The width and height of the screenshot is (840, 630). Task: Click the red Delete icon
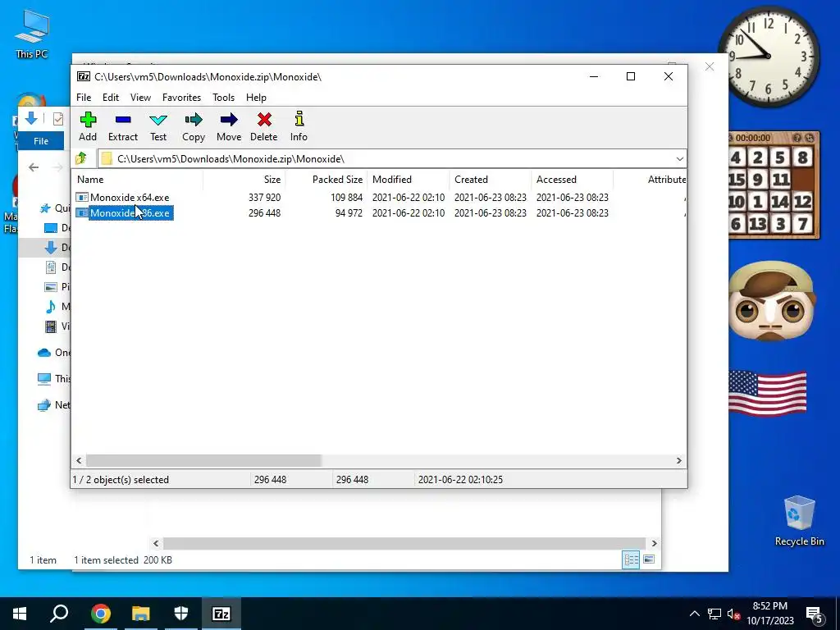[264, 120]
